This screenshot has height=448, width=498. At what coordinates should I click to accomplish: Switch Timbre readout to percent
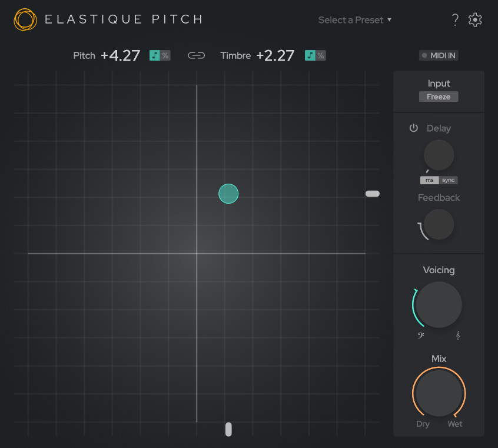click(x=320, y=55)
